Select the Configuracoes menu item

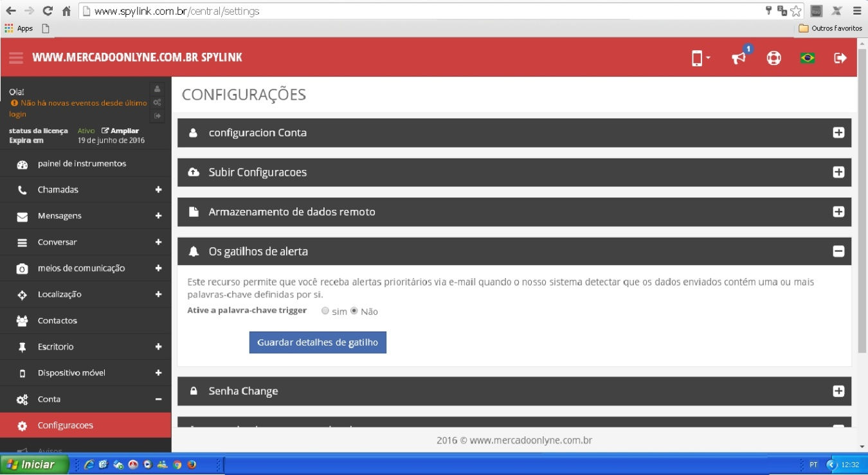pos(86,425)
